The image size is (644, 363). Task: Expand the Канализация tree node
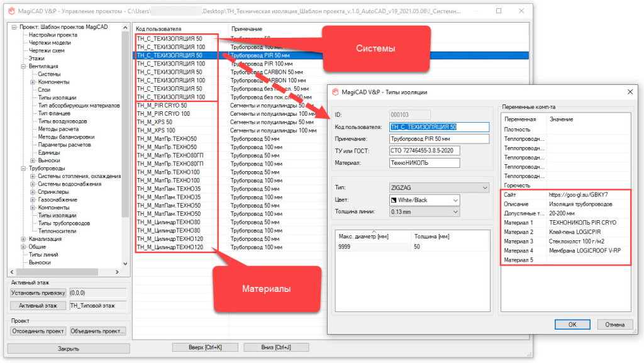tap(23, 239)
